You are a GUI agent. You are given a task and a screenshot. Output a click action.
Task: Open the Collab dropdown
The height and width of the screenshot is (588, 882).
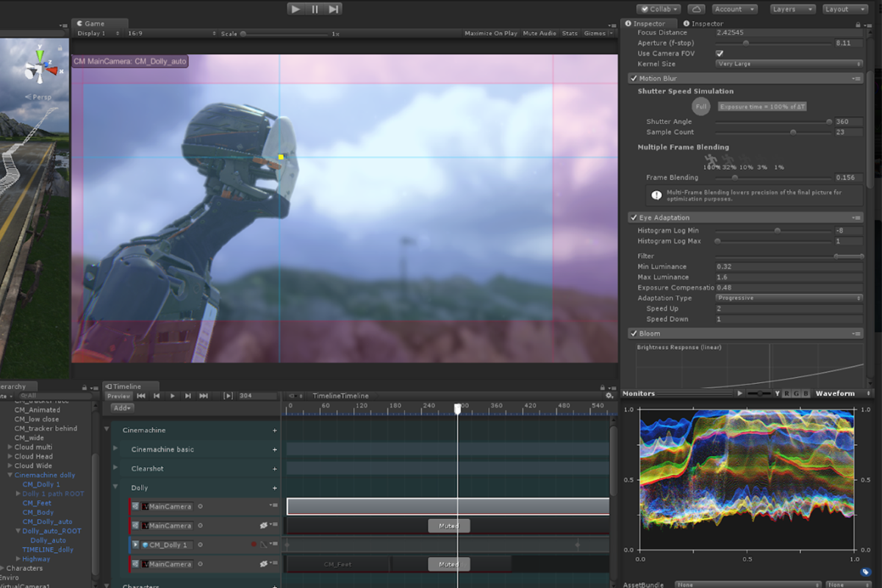tap(659, 9)
